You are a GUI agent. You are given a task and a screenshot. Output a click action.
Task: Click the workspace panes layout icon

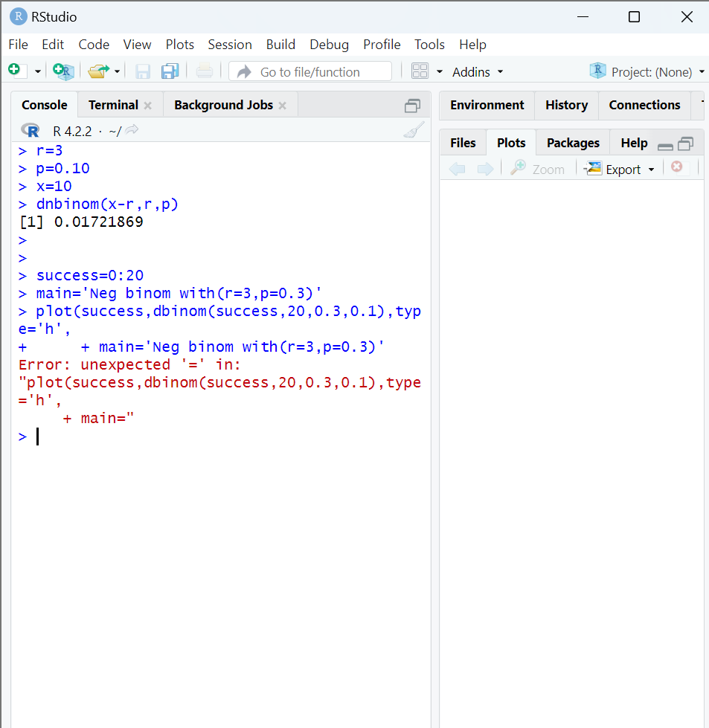(x=420, y=71)
